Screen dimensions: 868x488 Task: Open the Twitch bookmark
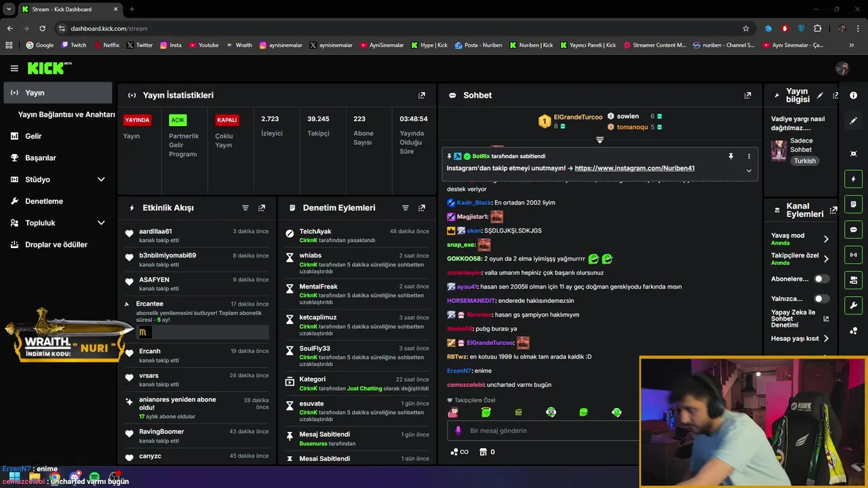[x=74, y=45]
